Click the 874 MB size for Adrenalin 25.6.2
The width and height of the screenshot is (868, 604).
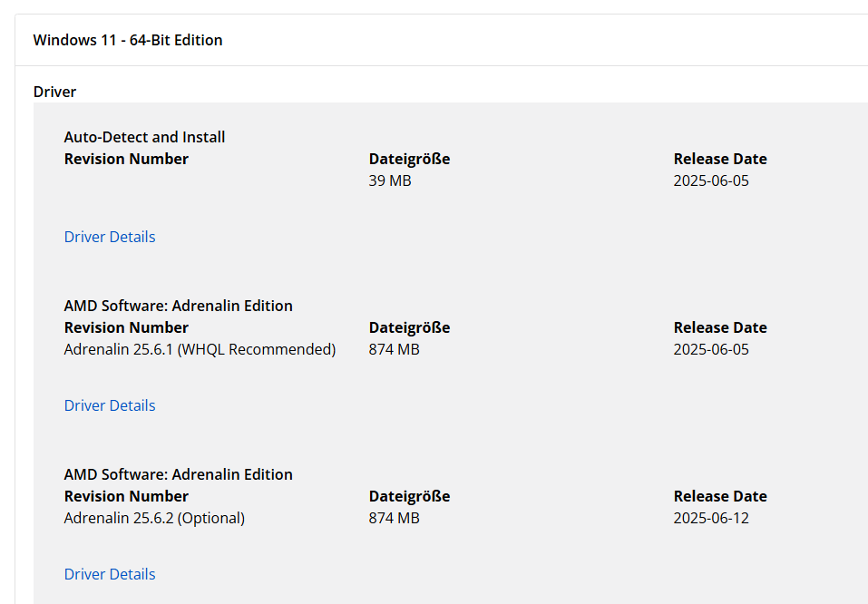394,518
